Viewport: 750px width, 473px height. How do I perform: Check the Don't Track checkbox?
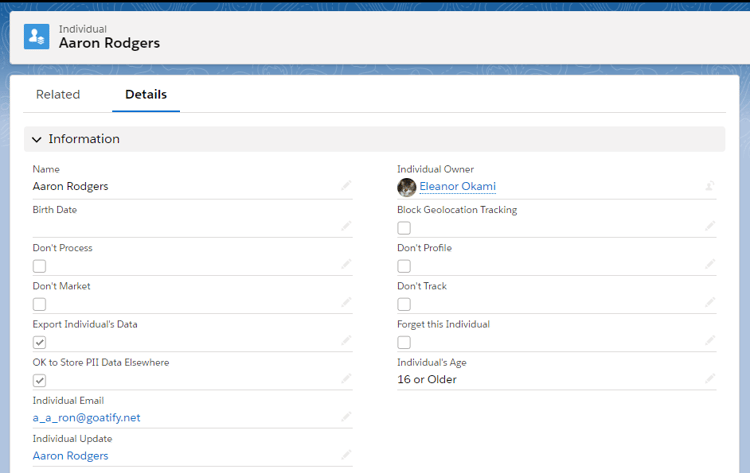(404, 304)
